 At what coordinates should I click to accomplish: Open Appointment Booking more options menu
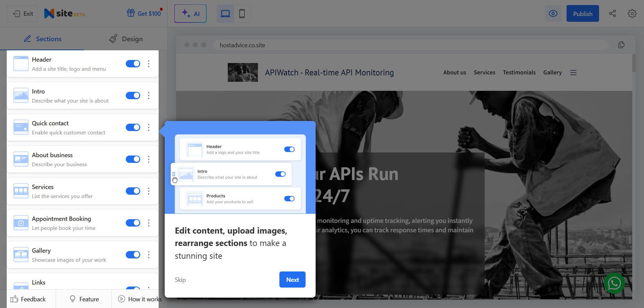(x=149, y=223)
